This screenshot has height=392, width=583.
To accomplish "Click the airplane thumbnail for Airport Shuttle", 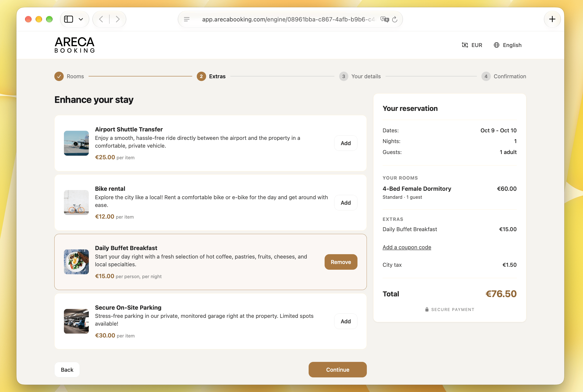I will (x=76, y=143).
